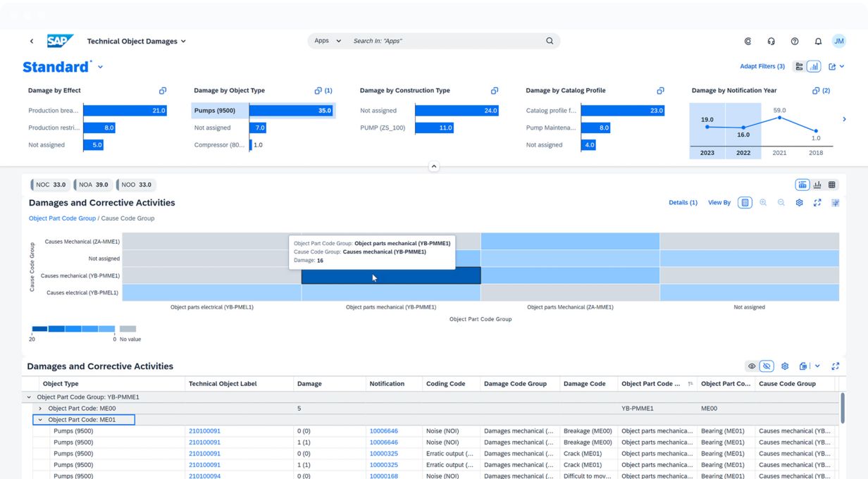
Task: Expand the Object Part Code ME00 row
Action: [x=40, y=409]
